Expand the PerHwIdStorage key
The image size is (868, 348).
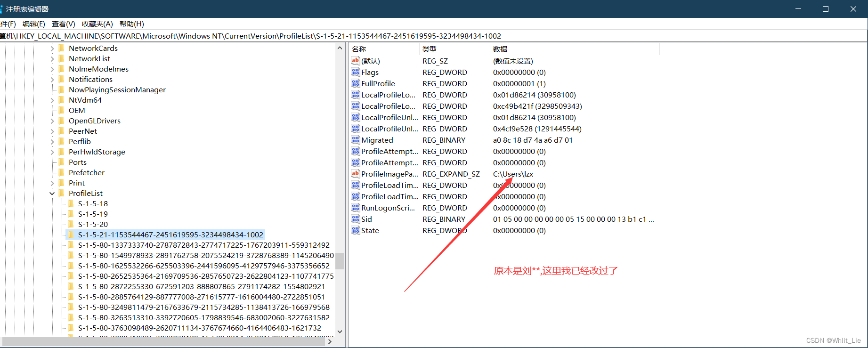[x=52, y=152]
